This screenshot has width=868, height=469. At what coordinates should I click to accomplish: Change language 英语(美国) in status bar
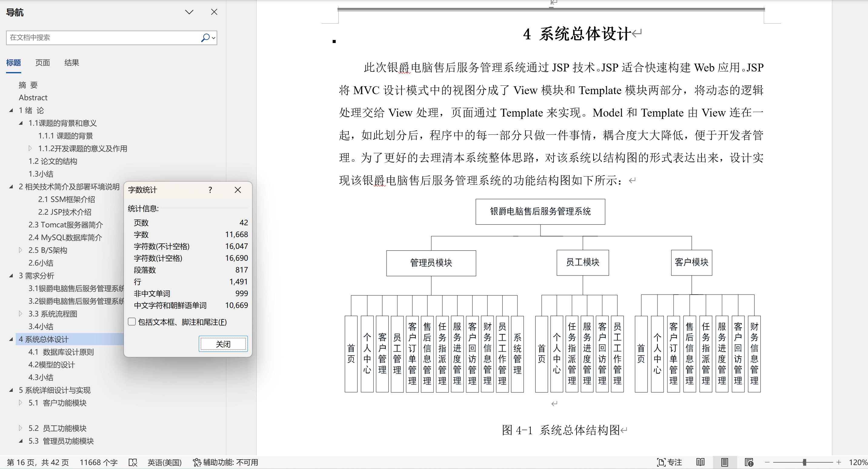click(165, 462)
